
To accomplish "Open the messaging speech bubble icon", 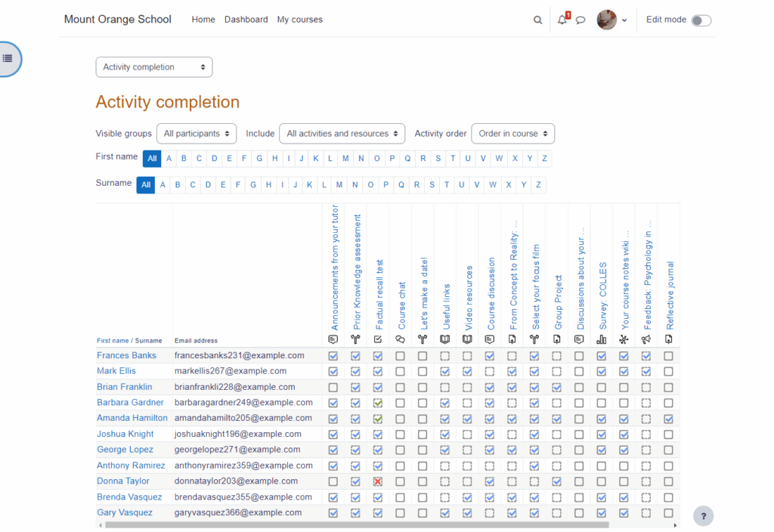I will click(580, 20).
